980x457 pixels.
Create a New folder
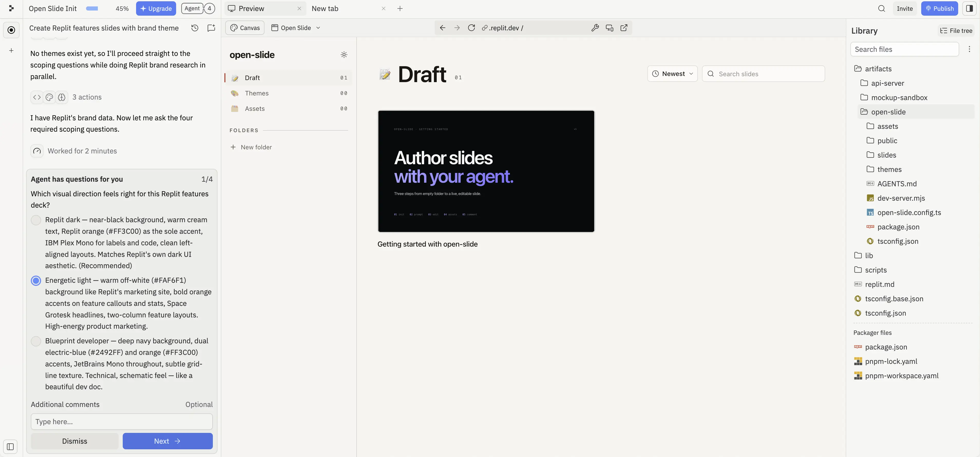251,147
